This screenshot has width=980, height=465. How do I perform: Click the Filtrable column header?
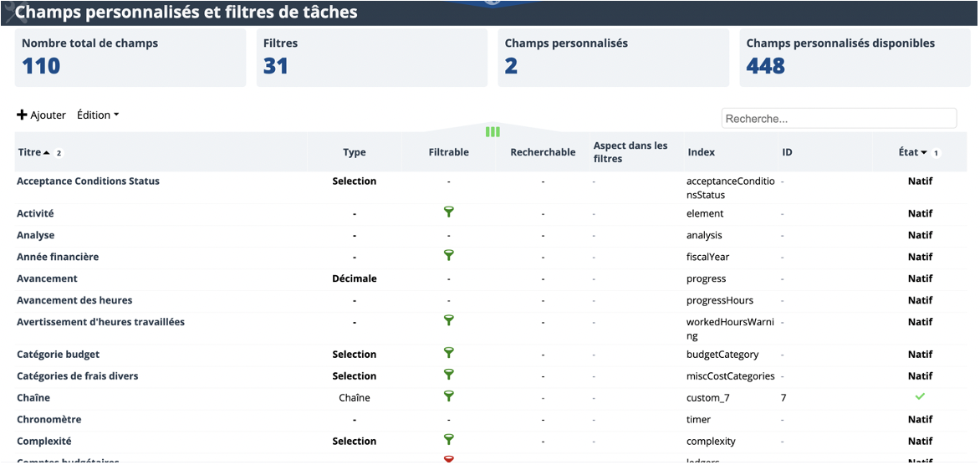[449, 152]
